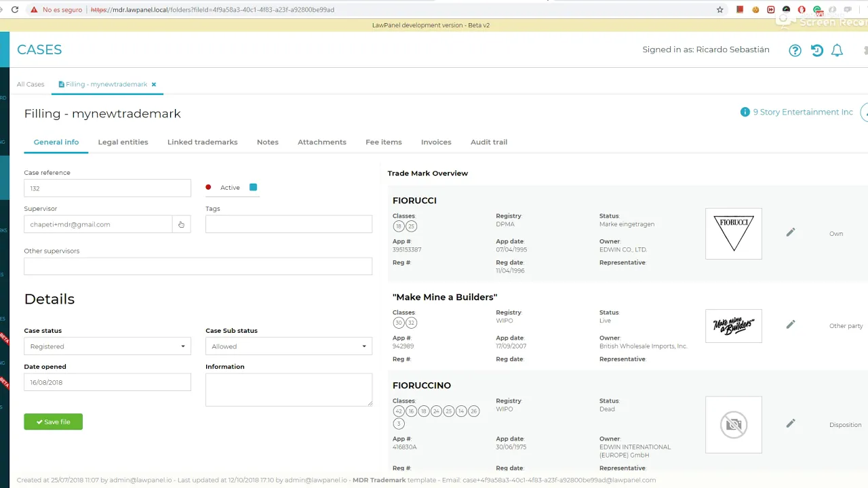Screen dimensions: 868x488
Task: Bookmark this page with the star icon
Action: pos(720,9)
